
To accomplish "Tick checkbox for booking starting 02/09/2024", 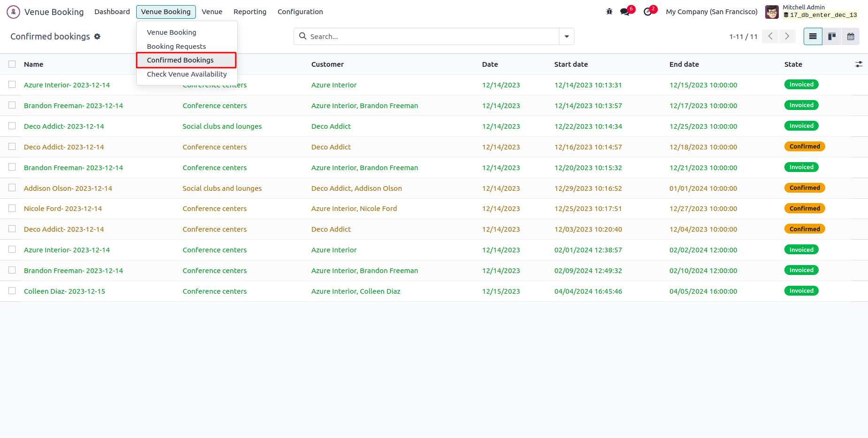I will coord(12,270).
